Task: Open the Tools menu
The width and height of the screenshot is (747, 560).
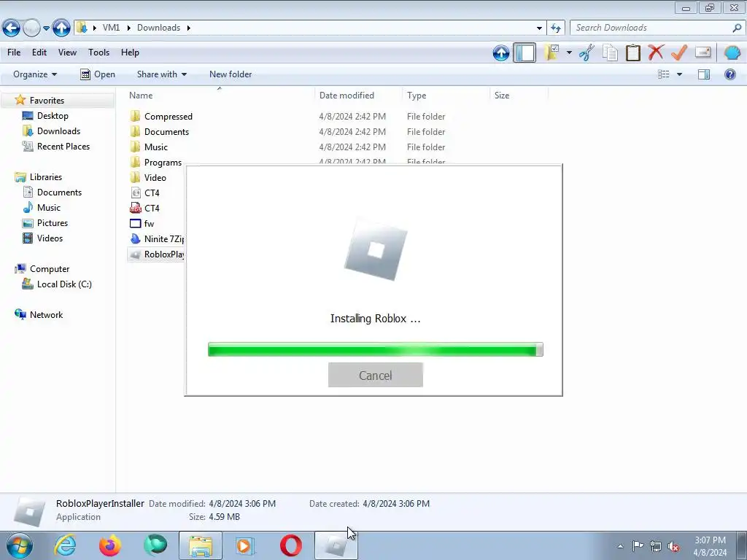Action: click(98, 52)
